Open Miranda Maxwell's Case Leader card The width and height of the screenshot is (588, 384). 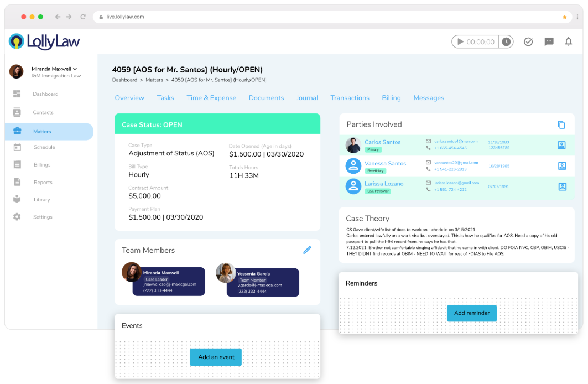168,281
